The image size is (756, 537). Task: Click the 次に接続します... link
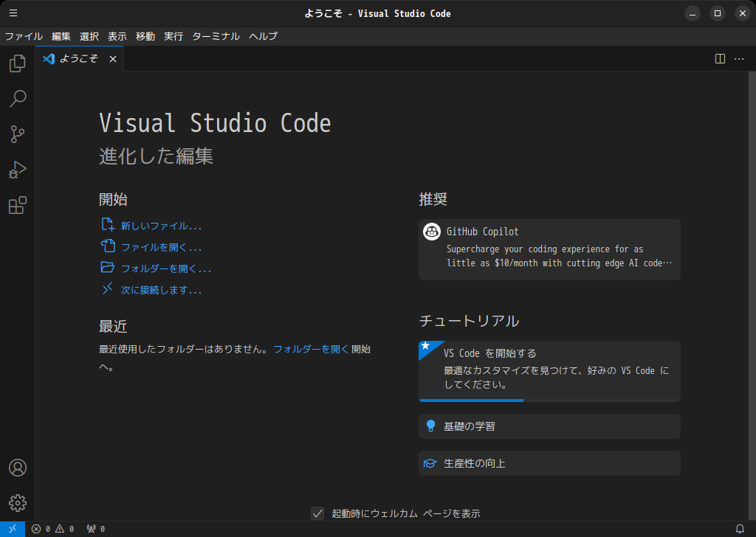tap(161, 290)
